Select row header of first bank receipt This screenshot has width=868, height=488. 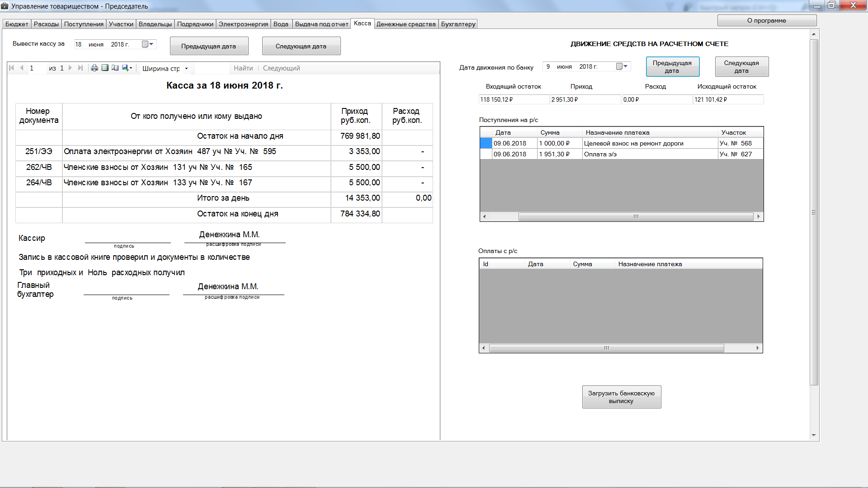click(x=486, y=143)
